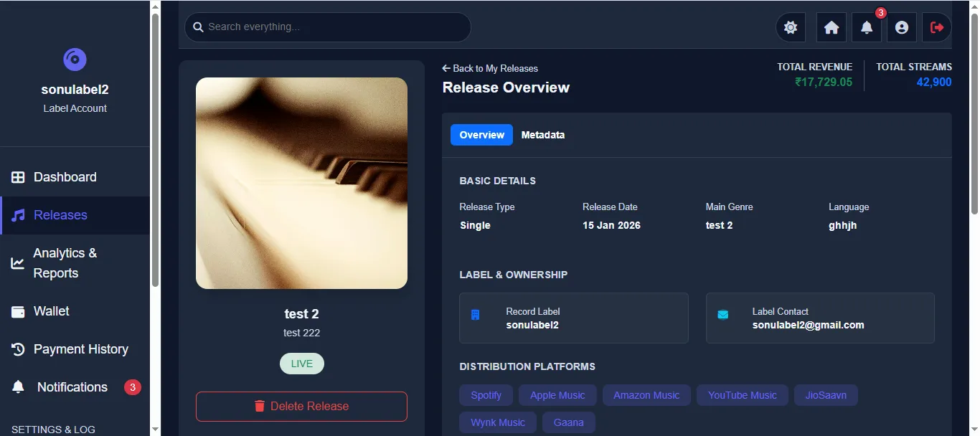The width and height of the screenshot is (980, 436).
Task: Click the YouTube Music platform chip
Action: tap(743, 395)
